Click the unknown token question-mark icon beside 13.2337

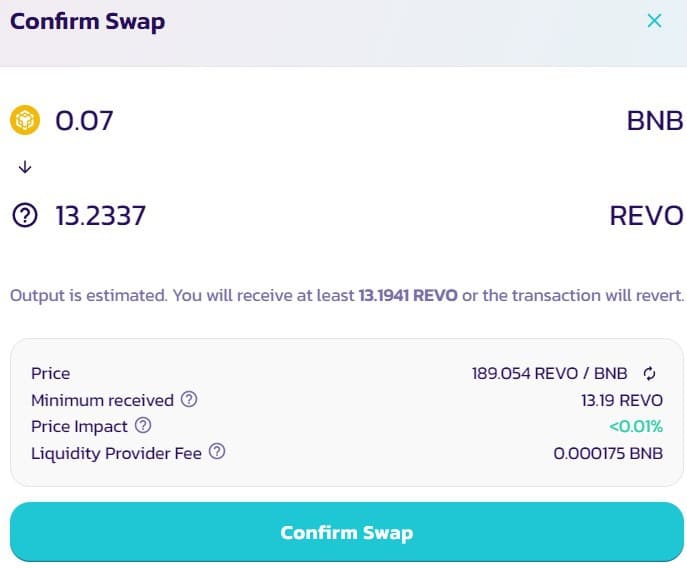click(25, 215)
